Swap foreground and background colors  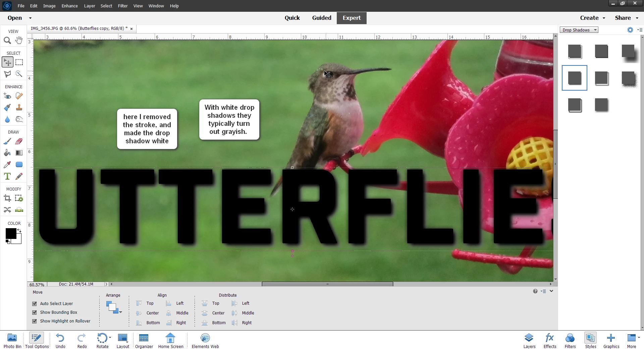(x=19, y=231)
